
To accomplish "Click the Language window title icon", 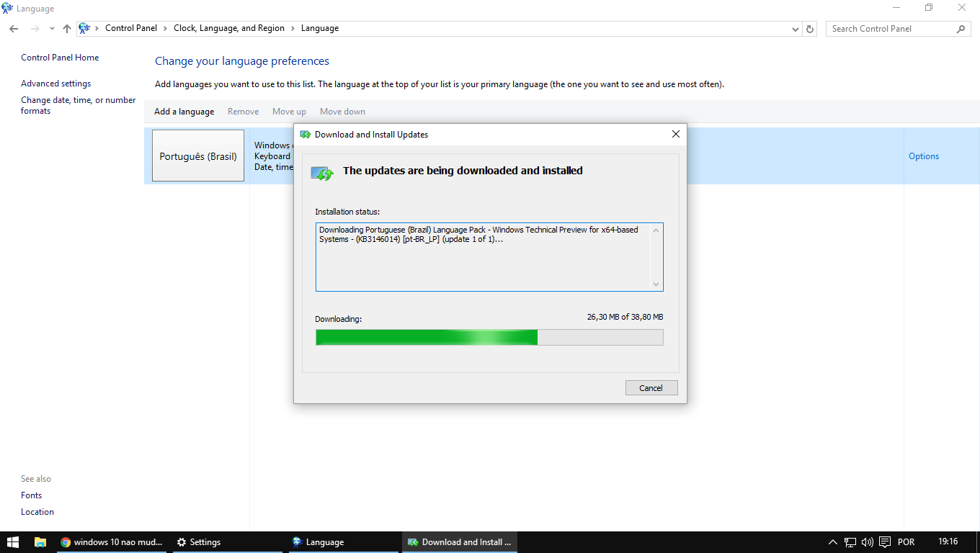I will tap(7, 9).
